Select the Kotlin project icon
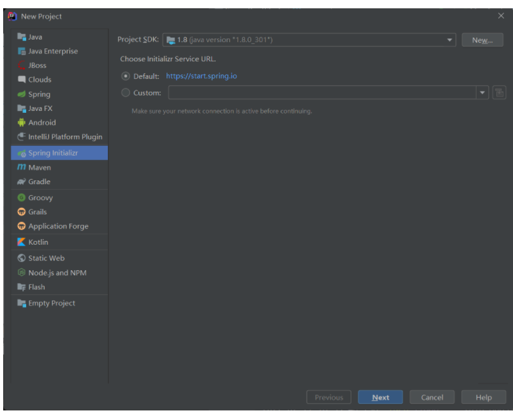This screenshot has width=513, height=420. [x=22, y=242]
